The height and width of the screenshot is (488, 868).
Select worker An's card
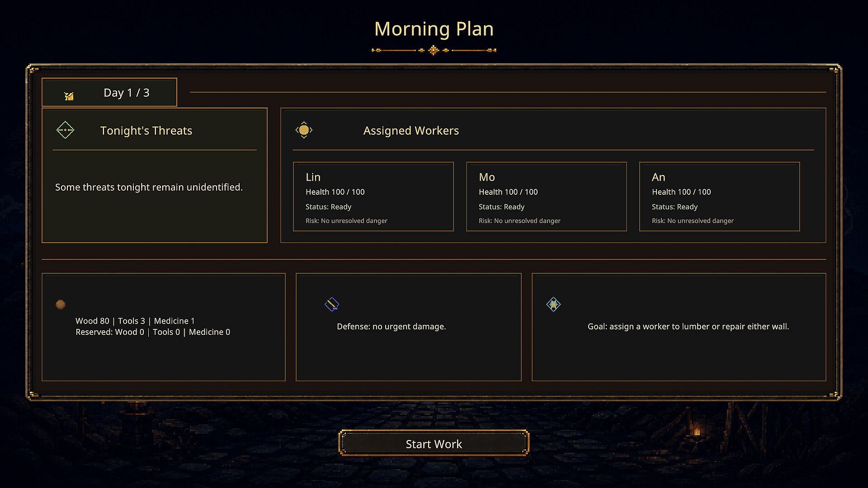720,197
